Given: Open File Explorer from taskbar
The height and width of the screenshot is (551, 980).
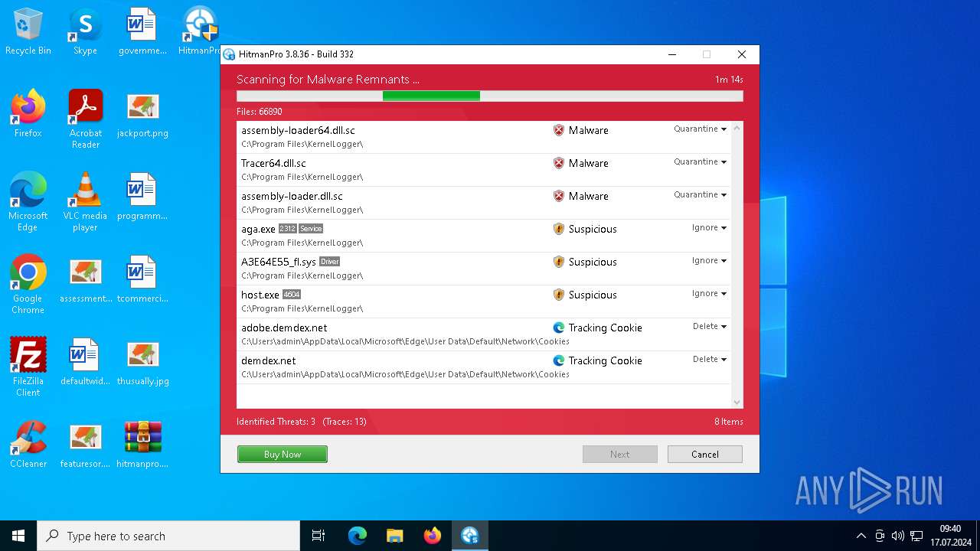Looking at the screenshot, I should [x=395, y=536].
